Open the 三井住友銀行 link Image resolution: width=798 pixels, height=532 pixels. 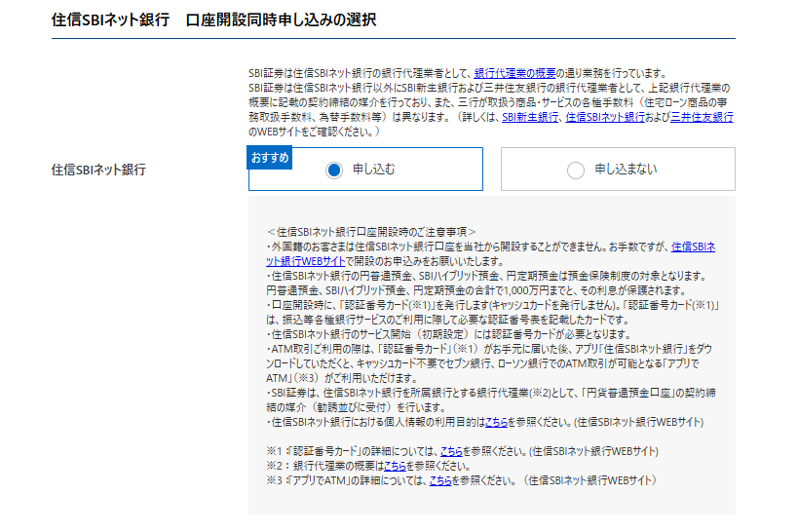[x=702, y=117]
